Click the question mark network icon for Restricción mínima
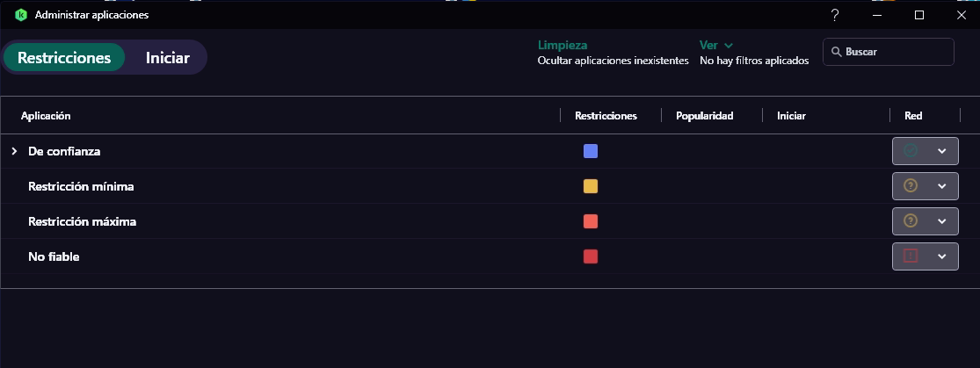The height and width of the screenshot is (368, 980). click(x=911, y=186)
